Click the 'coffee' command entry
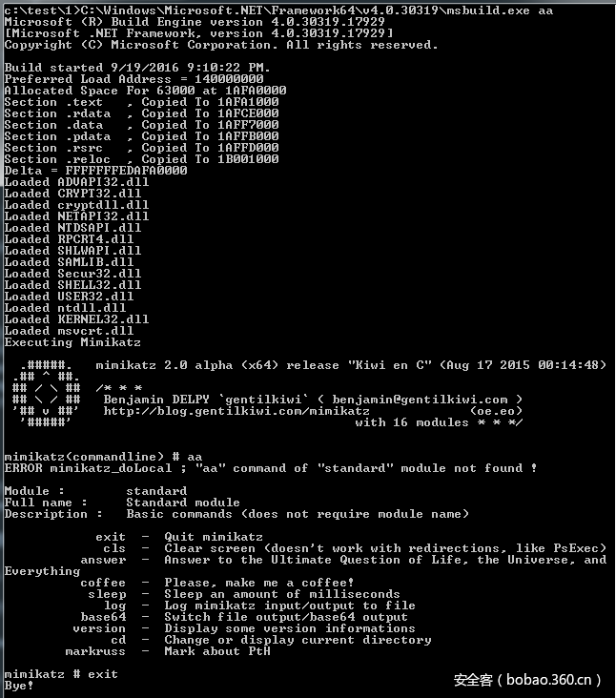This screenshot has height=698, width=616. [103, 583]
